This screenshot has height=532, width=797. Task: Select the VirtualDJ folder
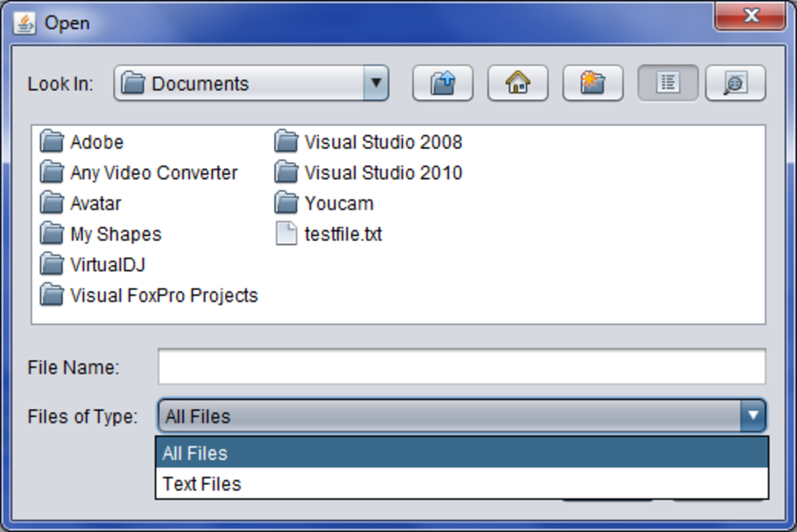tap(108, 264)
